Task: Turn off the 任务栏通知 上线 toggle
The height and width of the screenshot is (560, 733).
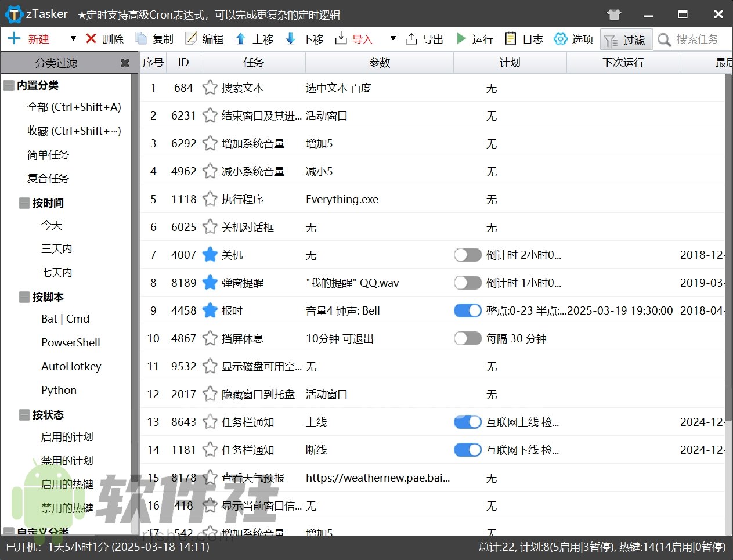Action: [467, 422]
